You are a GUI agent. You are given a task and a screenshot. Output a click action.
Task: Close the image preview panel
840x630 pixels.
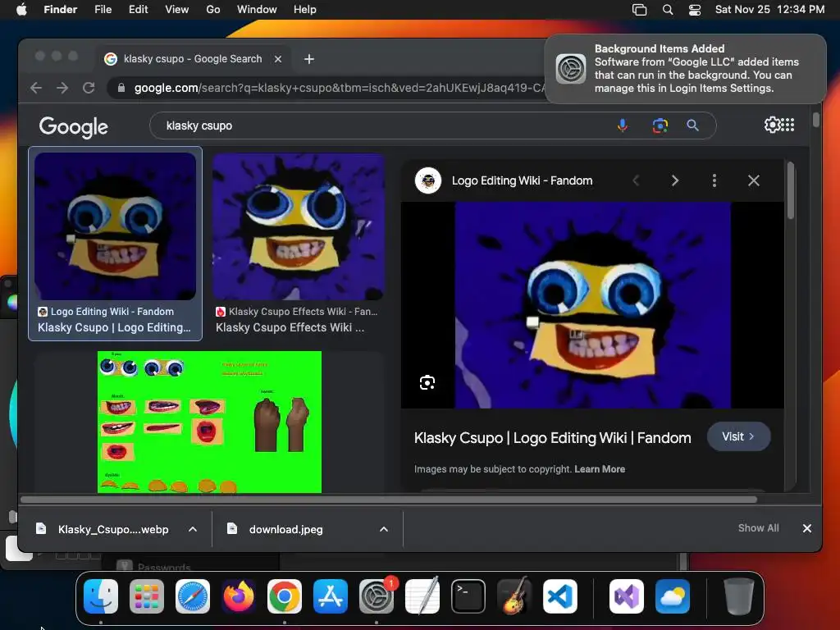(754, 180)
